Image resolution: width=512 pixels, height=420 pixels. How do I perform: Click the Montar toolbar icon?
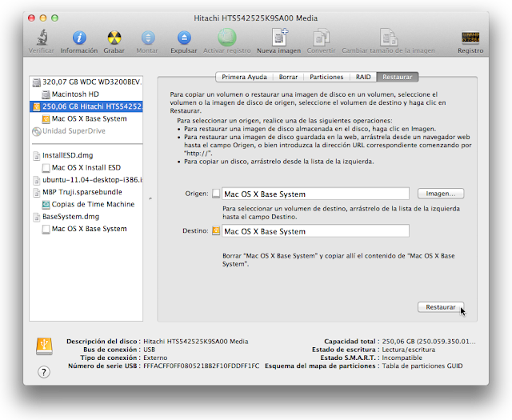pos(148,38)
